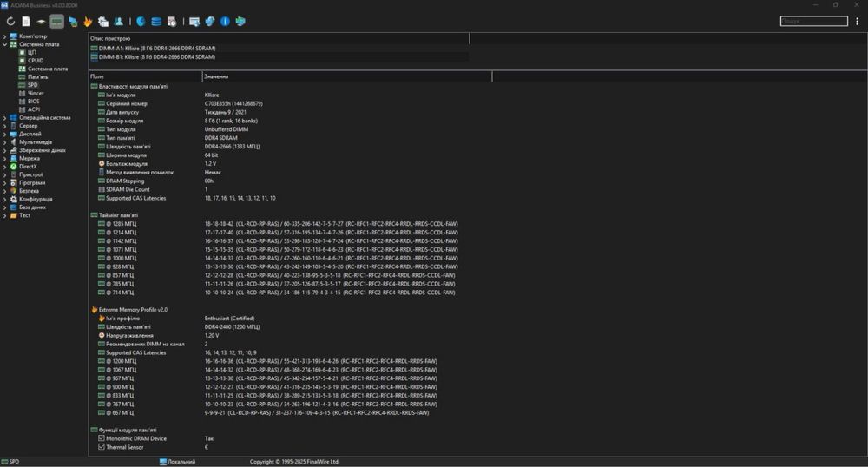Screen dimensions: 868x467
Task: Click the teal globe monitor toolbar icon
Action: click(240, 22)
